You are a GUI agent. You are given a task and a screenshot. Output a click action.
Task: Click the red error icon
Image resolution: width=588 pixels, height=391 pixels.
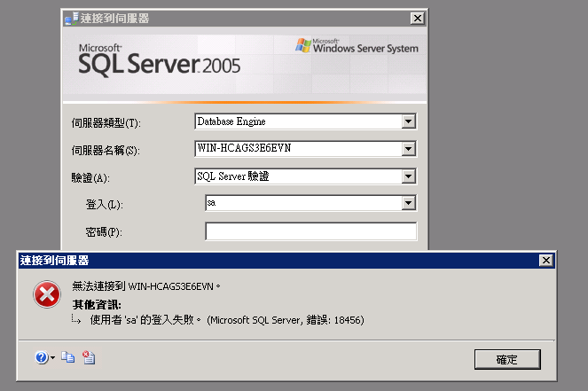(47, 294)
